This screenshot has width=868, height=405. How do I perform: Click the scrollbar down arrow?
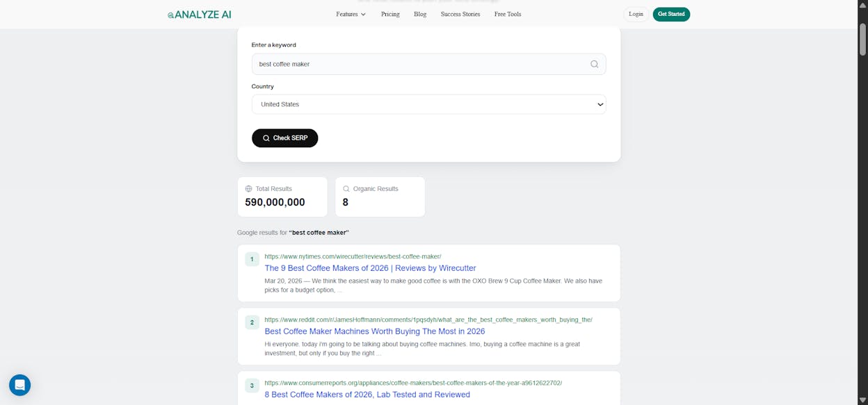click(862, 400)
